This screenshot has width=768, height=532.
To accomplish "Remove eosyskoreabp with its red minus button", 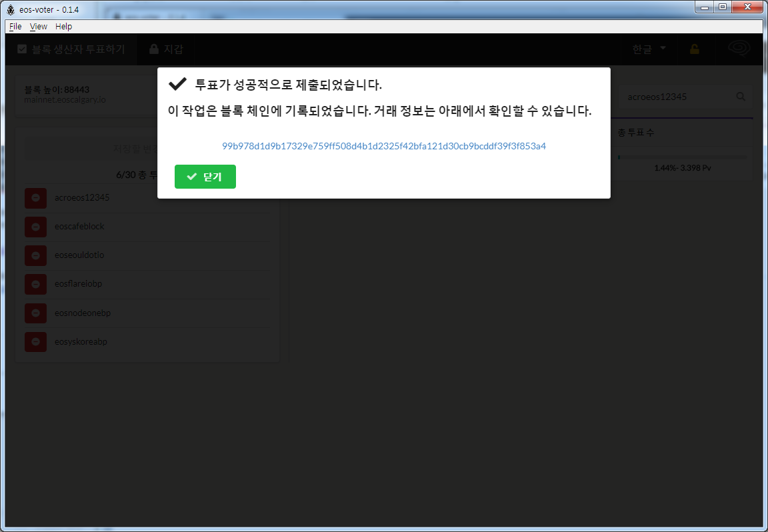I will (36, 341).
